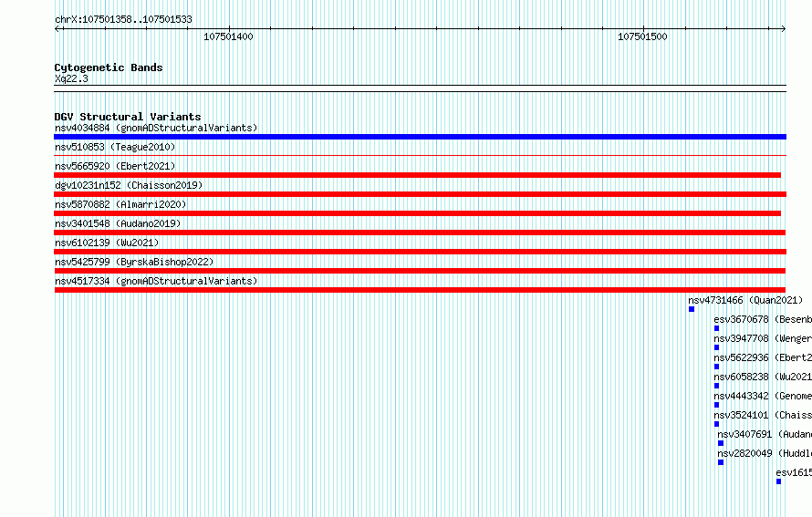Viewport: 812px width, 517px height.
Task: Click the blue marker under nsv4443342
Action: [x=717, y=405]
